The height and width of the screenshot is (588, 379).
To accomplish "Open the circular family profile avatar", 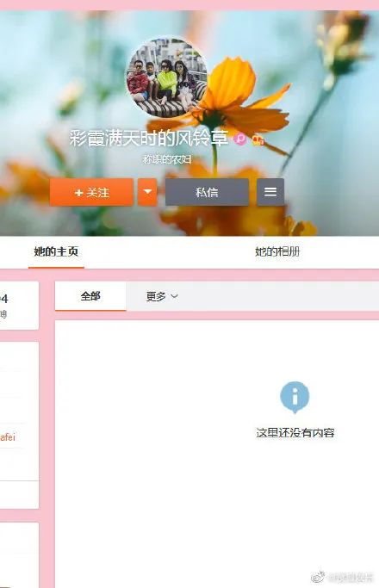I will [x=167, y=77].
